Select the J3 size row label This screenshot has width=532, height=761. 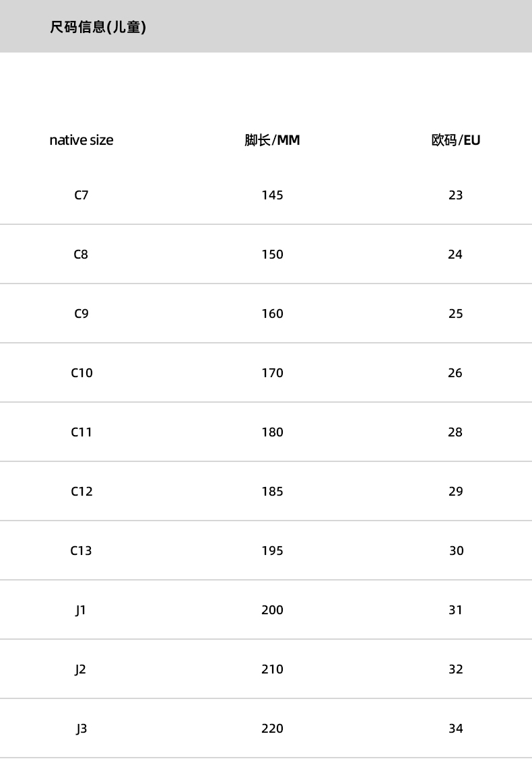81,729
